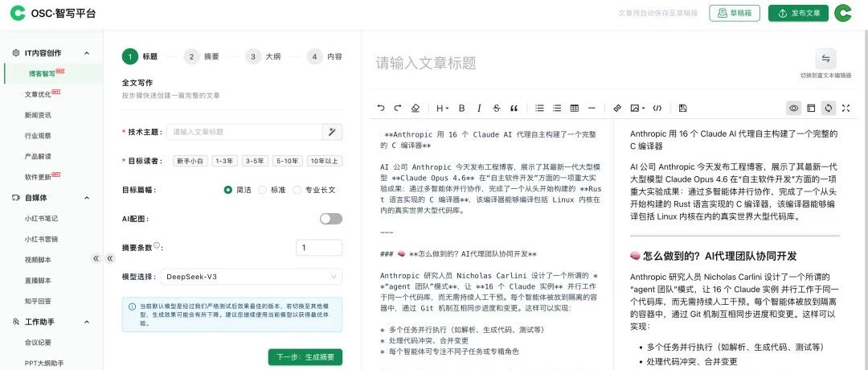This screenshot has height=370, width=868.
Task: Enter fullscreen editing mode
Action: coord(845,108)
